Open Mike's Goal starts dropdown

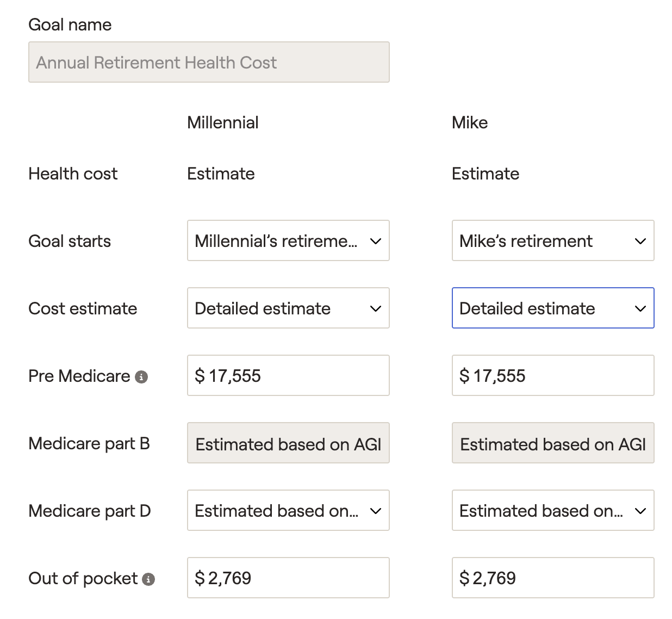click(x=552, y=240)
